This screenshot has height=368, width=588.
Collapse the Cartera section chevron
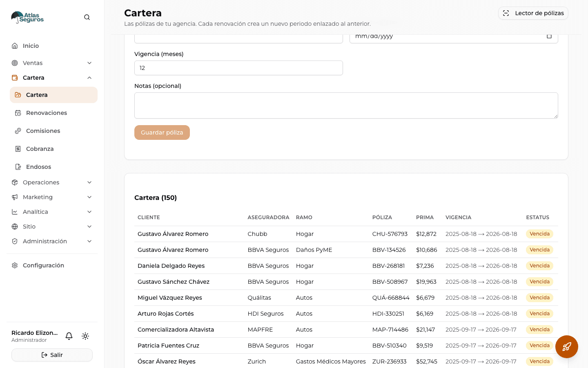(89, 78)
